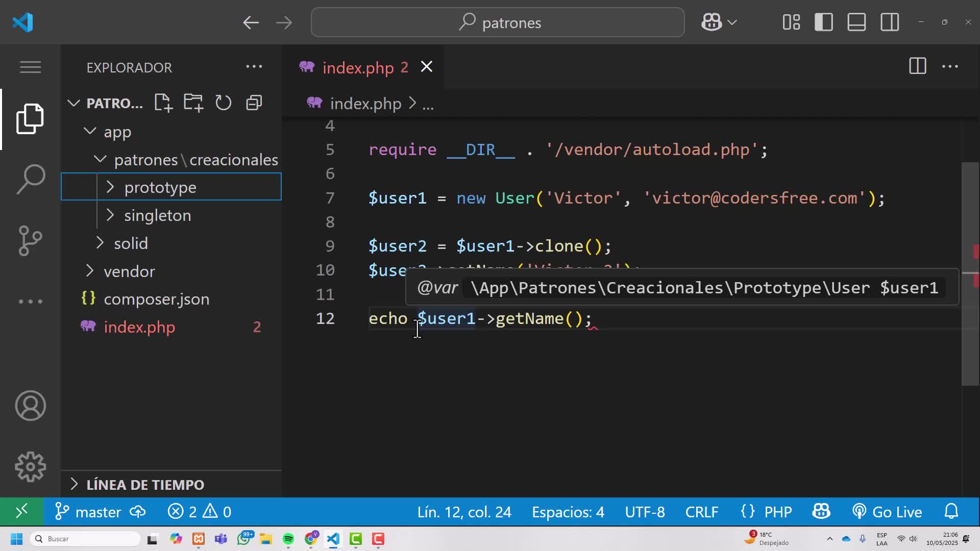Open the Accounts menu
The width and height of the screenshot is (980, 551).
pos(30,406)
